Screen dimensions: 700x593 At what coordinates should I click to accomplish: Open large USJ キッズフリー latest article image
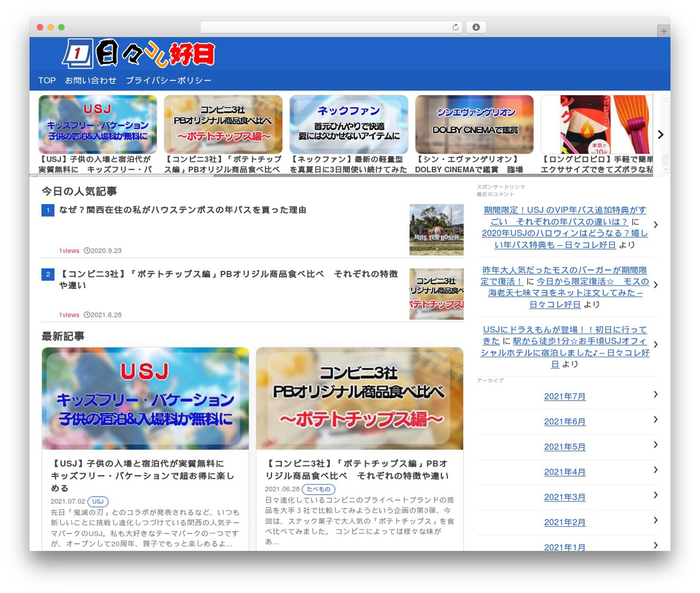[145, 398]
